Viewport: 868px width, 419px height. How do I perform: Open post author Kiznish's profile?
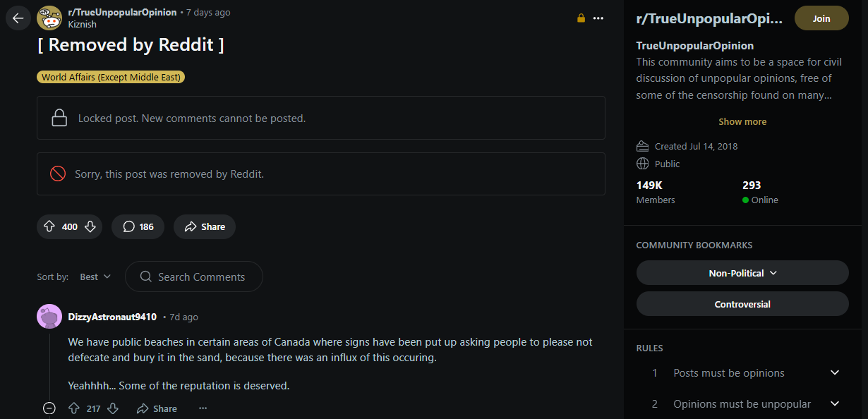pyautogui.click(x=82, y=24)
